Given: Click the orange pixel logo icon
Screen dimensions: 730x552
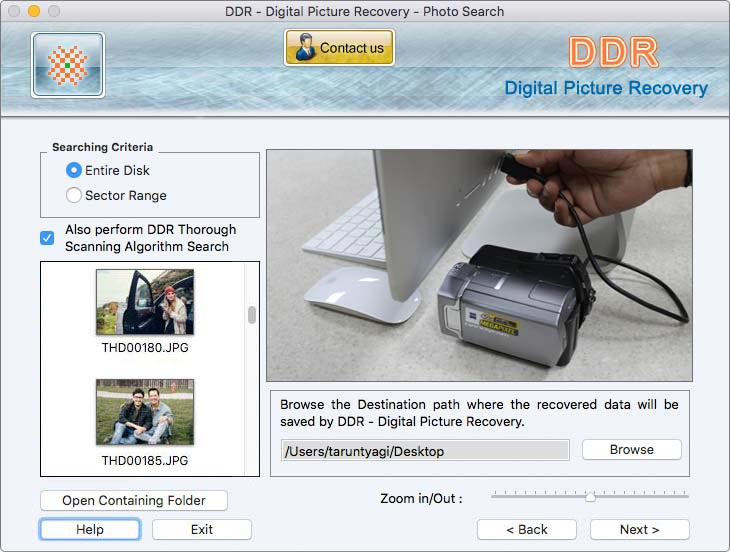Looking at the screenshot, I should pos(68,65).
